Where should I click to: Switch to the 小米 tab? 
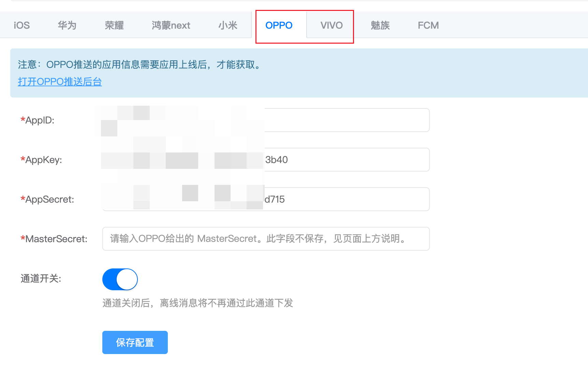(227, 25)
